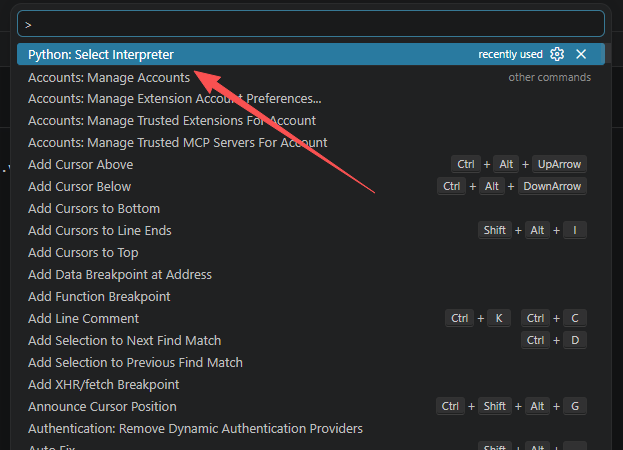The width and height of the screenshot is (623, 450).
Task: Select Accounts: Manage Trusted Extensions For Account
Action: point(311,120)
